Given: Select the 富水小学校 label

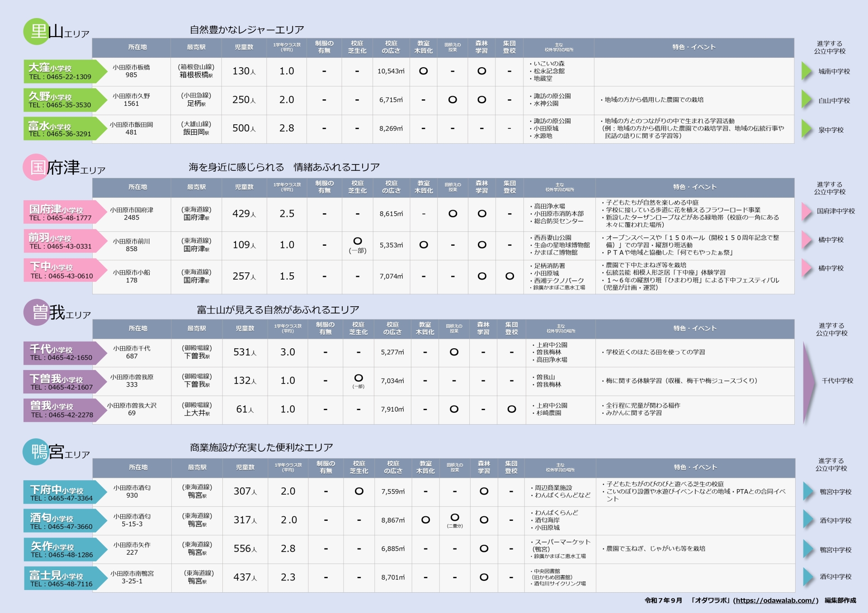Looking at the screenshot, I should (65, 129).
